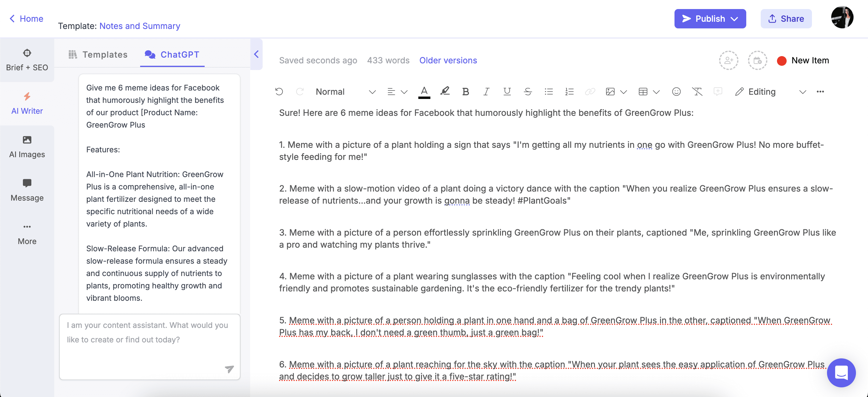The image size is (868, 397).
Task: Click the 'Saved seconds ago' status
Action: [318, 60]
